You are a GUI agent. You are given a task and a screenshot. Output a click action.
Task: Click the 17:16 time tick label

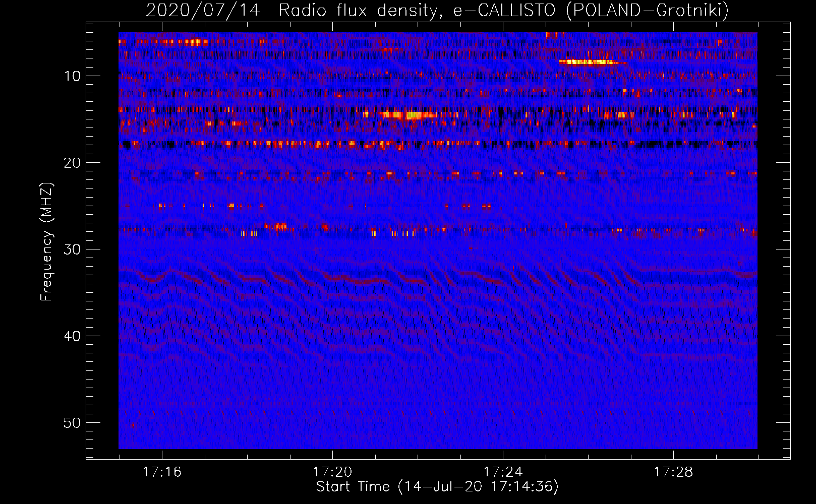click(162, 472)
